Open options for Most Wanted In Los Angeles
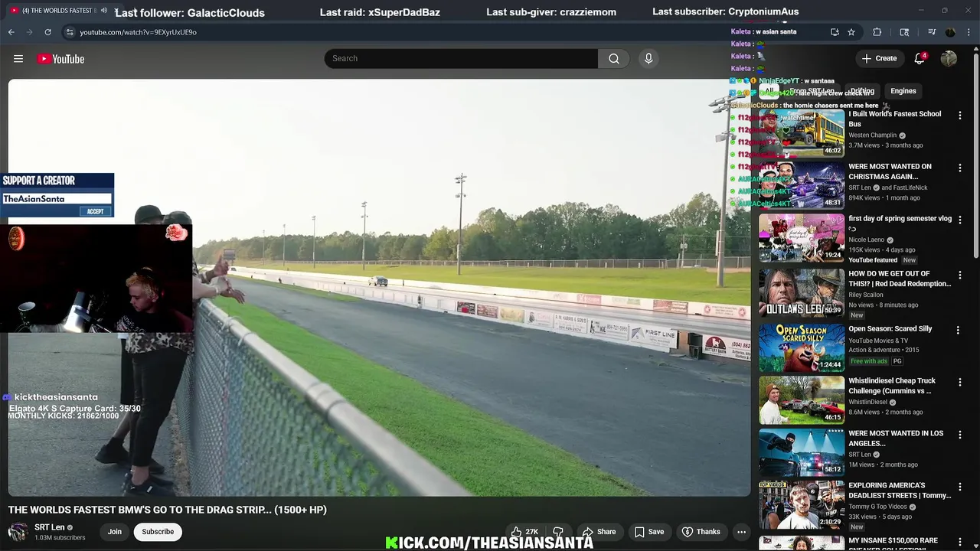Image resolution: width=980 pixels, height=551 pixels. coord(959,435)
